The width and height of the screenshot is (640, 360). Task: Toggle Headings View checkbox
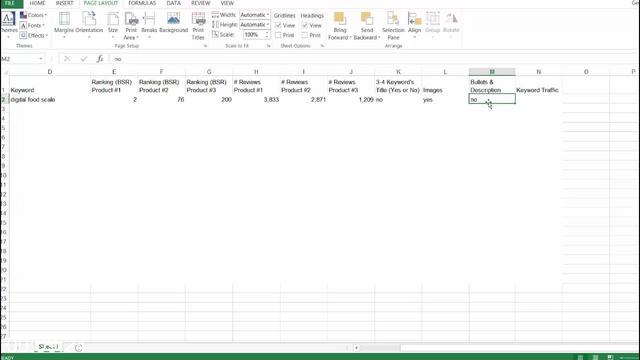(x=305, y=25)
